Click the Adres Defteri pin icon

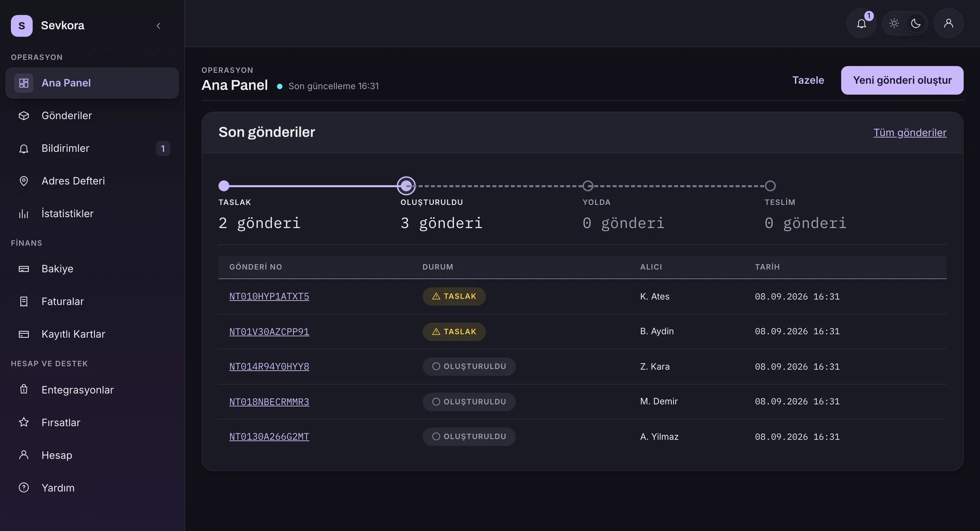click(x=24, y=181)
